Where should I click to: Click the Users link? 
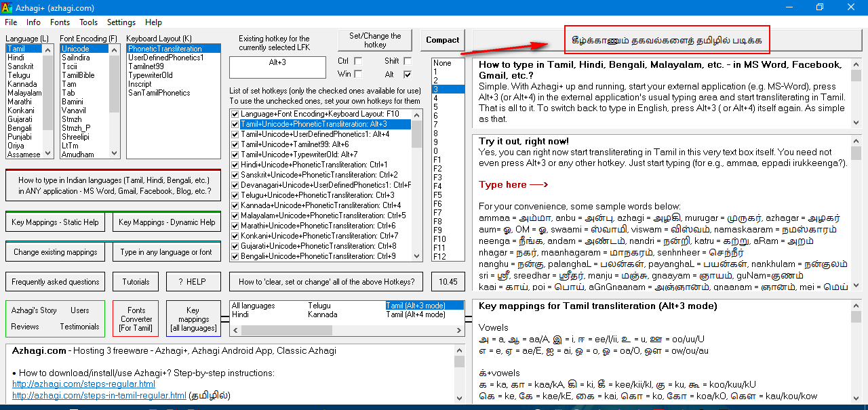[x=80, y=310]
